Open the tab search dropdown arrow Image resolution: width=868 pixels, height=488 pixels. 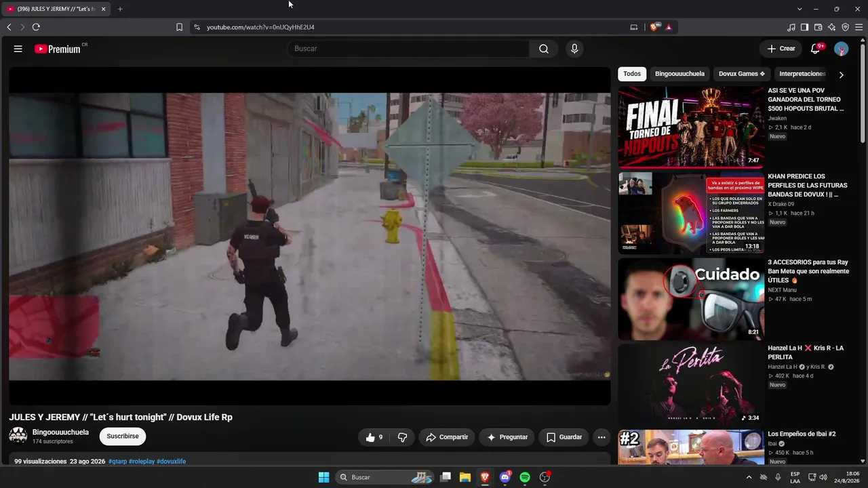800,9
